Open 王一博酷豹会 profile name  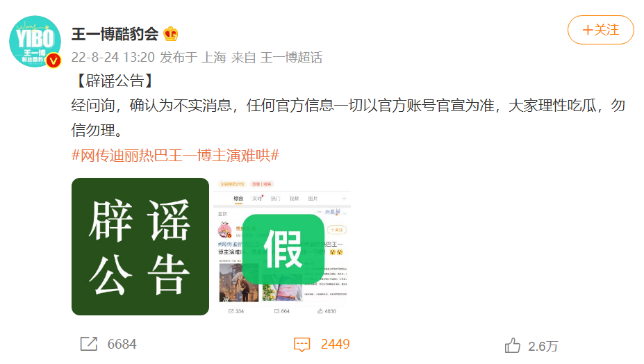pos(115,33)
